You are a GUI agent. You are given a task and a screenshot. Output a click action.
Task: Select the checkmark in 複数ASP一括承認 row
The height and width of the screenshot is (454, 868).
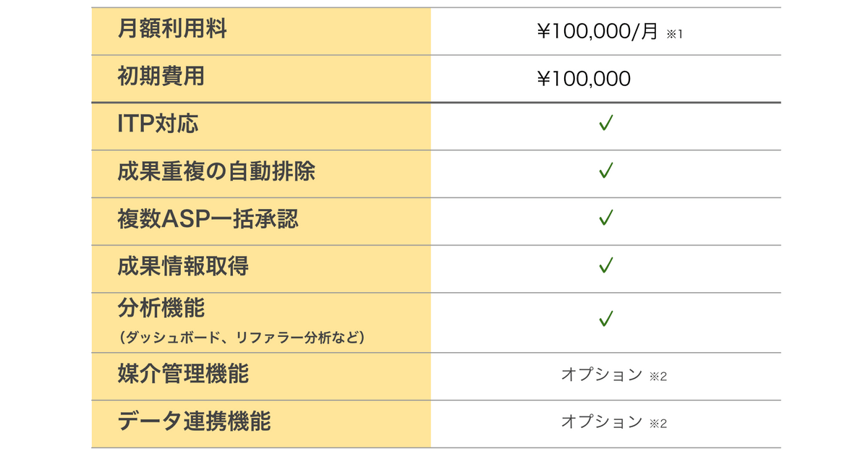[606, 218]
